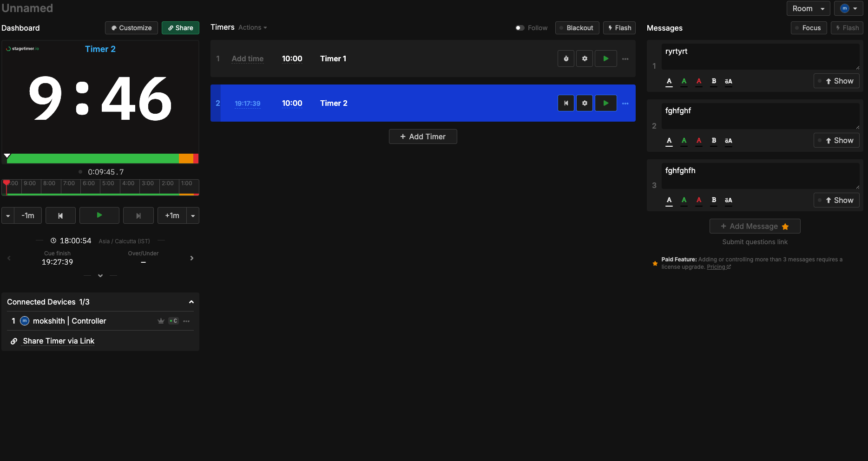The width and height of the screenshot is (868, 461).
Task: Collapse the Connected Devices panel
Action: pyautogui.click(x=191, y=302)
